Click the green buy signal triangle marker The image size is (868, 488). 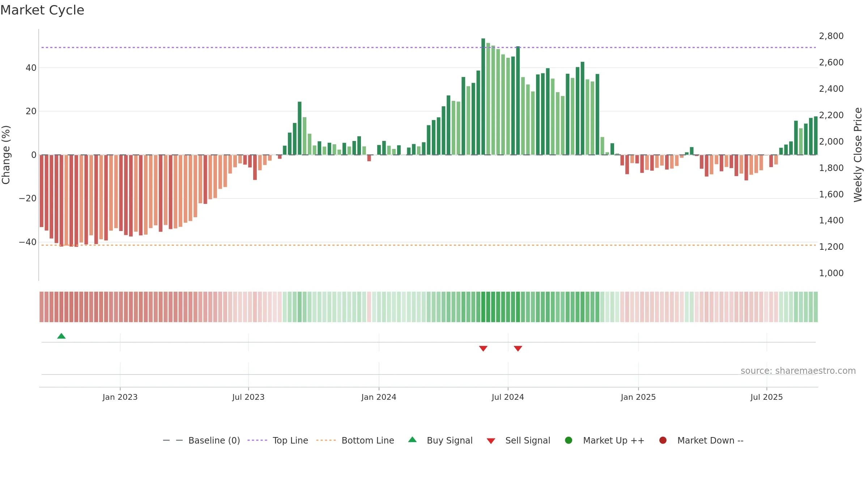coord(61,336)
